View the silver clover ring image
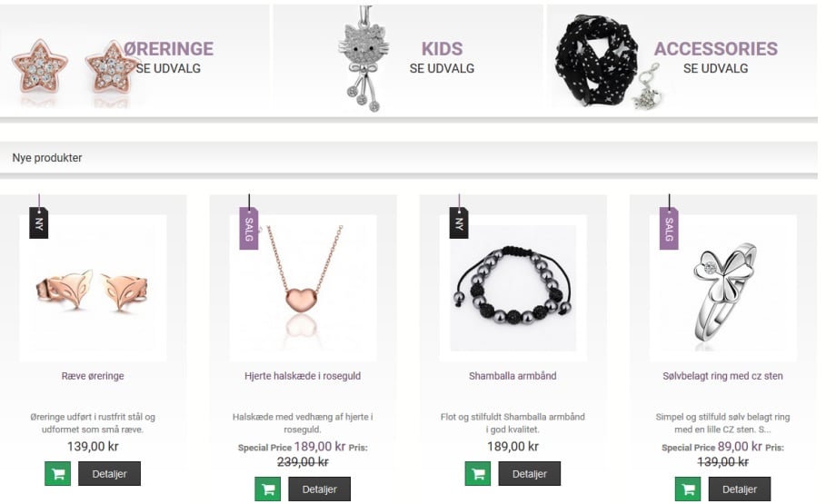Image resolution: width=836 pixels, height=504 pixels. pyautogui.click(x=723, y=288)
